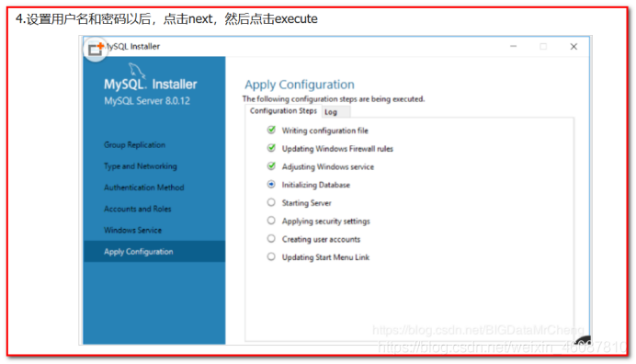Click the Writing configuration file text
The image size is (636, 364).
pos(325,131)
